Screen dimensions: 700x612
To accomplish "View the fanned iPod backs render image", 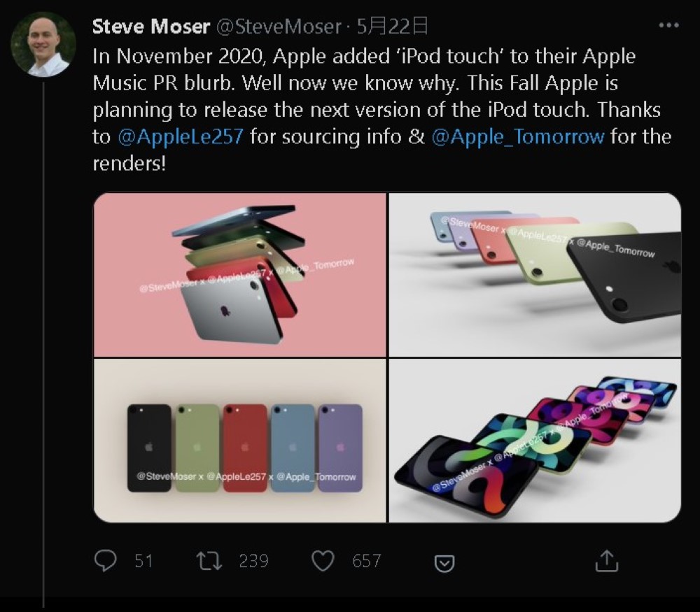I will (535, 275).
